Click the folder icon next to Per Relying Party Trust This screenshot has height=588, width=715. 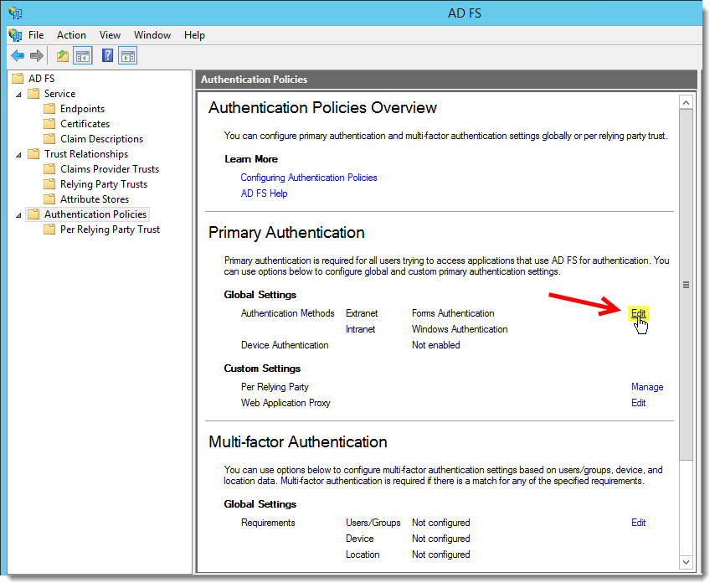pyautogui.click(x=49, y=229)
